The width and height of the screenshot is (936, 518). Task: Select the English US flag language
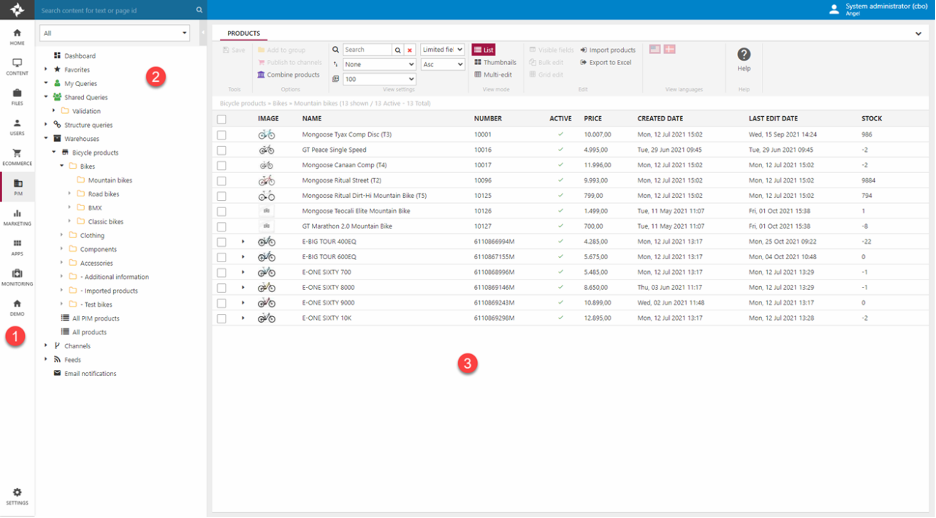point(655,49)
